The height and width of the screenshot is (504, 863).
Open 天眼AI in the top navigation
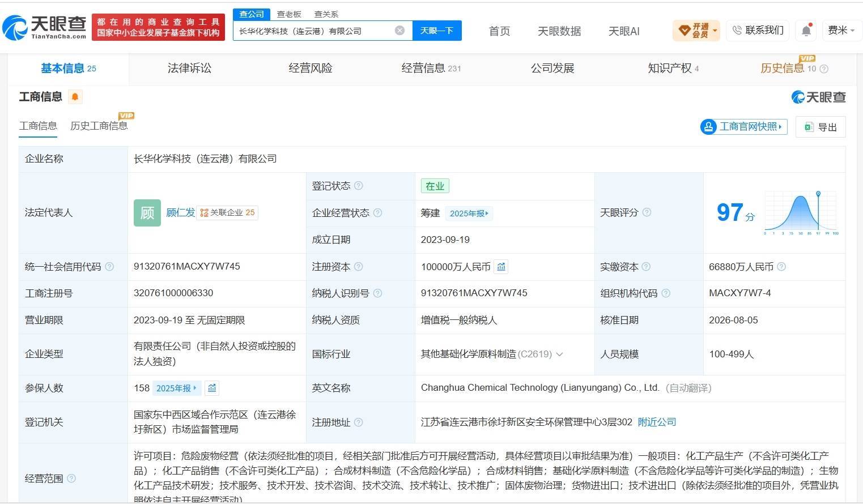pos(624,31)
